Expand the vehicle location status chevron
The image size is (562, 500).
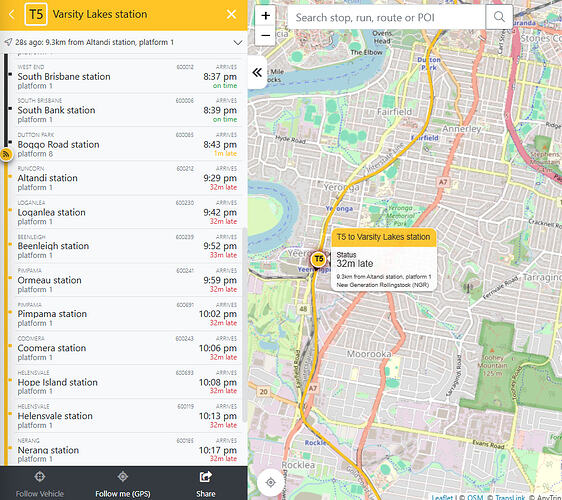click(x=238, y=42)
